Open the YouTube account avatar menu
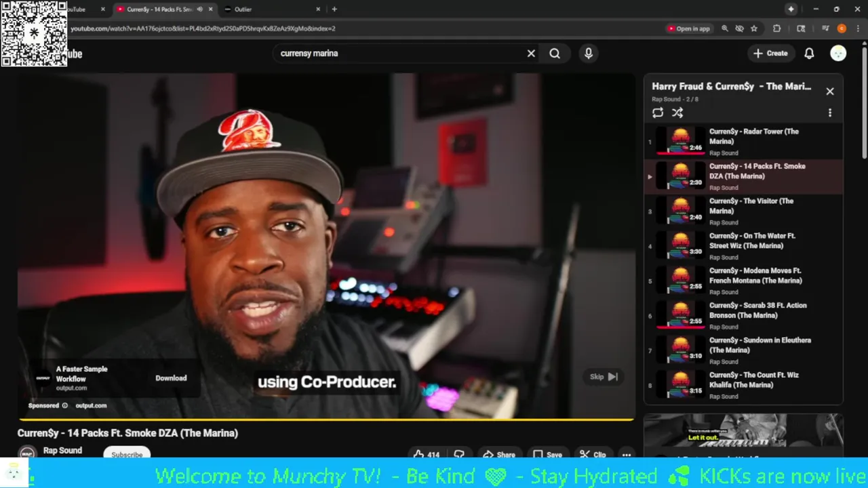This screenshot has height=488, width=868. pyautogui.click(x=838, y=54)
